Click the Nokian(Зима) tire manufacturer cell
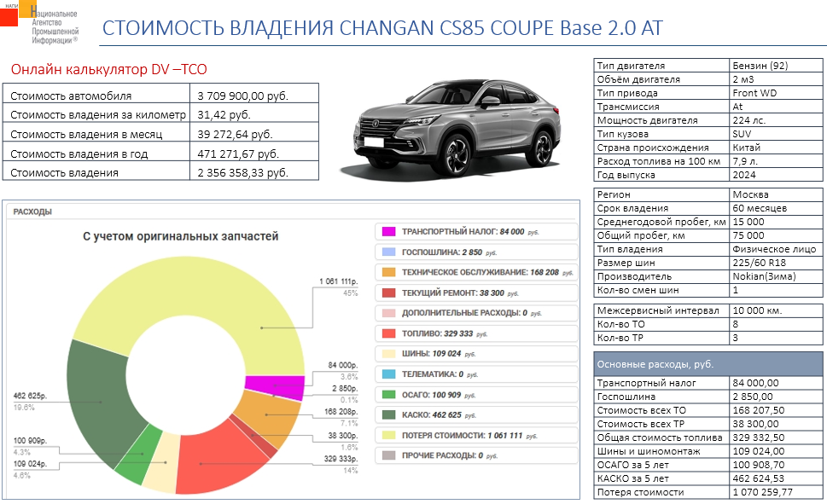Screen dimensions: 827x504 pyautogui.click(x=776, y=276)
